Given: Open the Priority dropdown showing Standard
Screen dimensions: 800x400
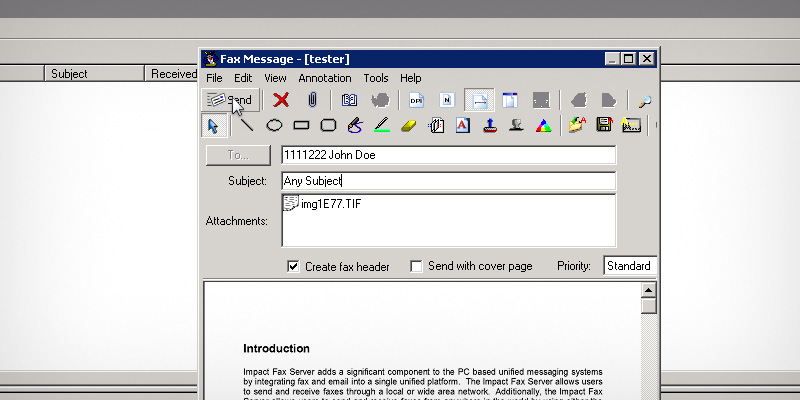Looking at the screenshot, I should [630, 266].
